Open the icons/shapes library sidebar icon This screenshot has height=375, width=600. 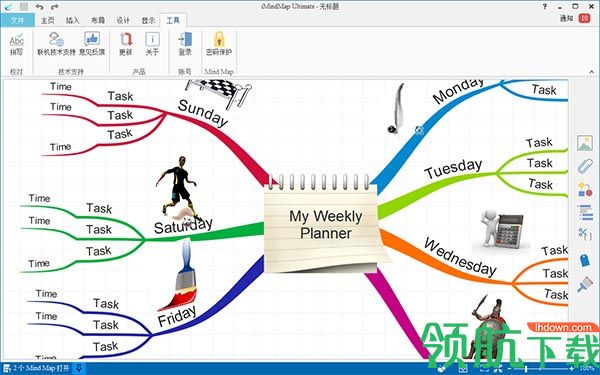[x=585, y=189]
